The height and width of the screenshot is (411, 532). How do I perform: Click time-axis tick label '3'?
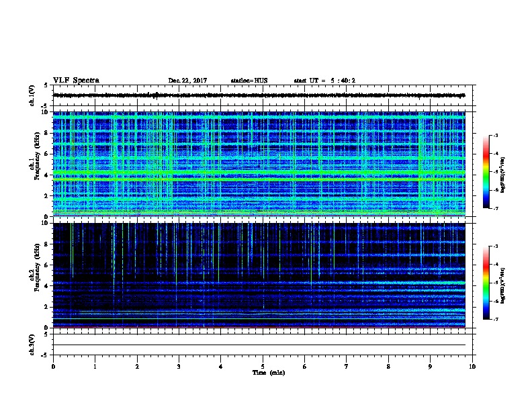pyautogui.click(x=179, y=366)
